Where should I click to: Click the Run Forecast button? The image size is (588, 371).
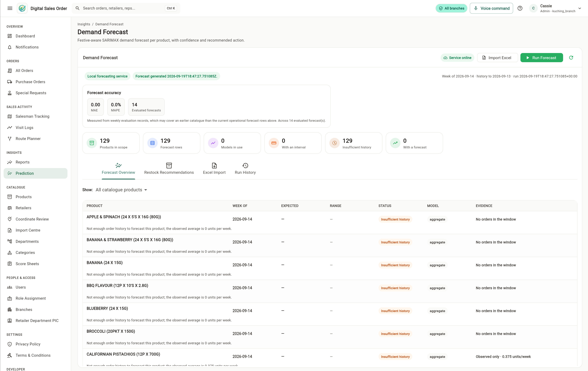[542, 58]
